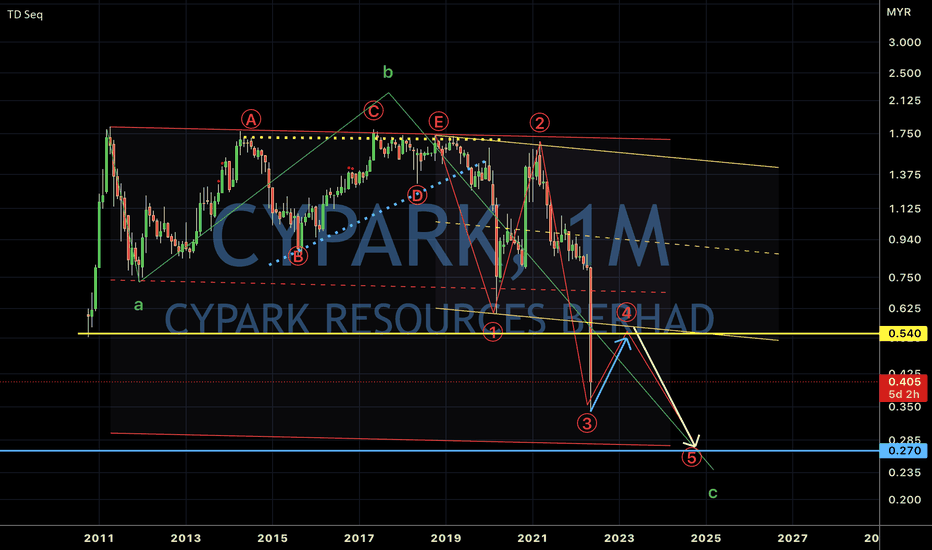Screen dimensions: 932x550
Task: Click the 5d 2h bar countdown label
Action: pyautogui.click(x=904, y=394)
